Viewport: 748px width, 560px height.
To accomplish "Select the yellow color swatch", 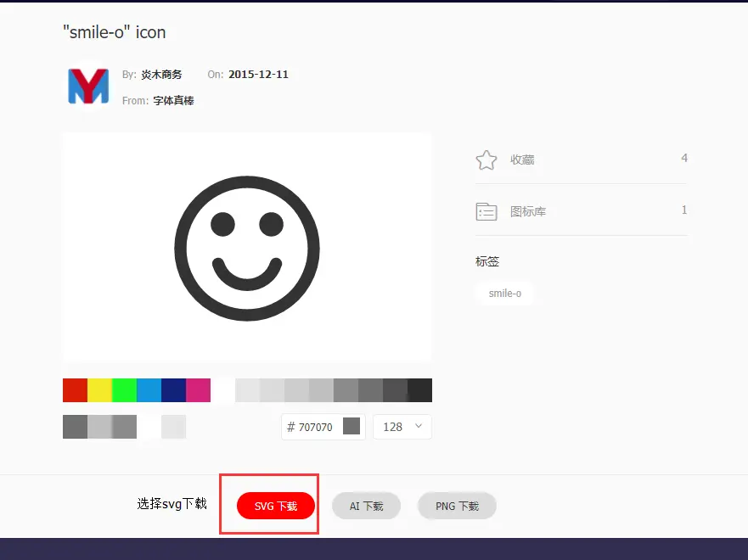I will [x=98, y=389].
